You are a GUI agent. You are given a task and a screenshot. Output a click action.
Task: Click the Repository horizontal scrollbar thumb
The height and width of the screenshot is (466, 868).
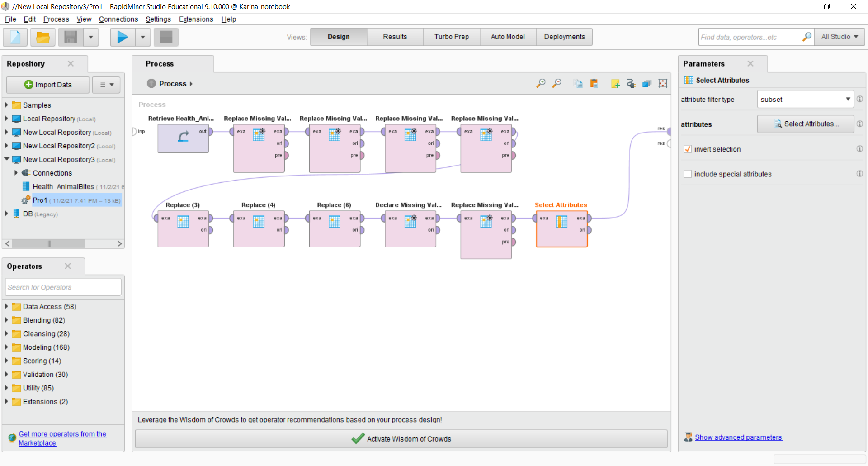coord(48,243)
